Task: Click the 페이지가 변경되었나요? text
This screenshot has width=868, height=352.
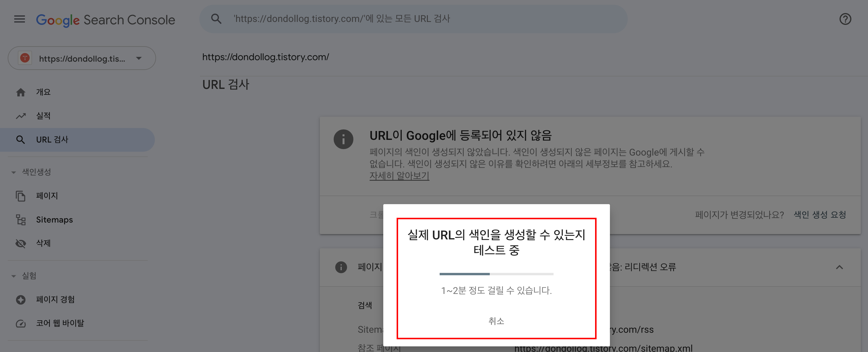Action: (x=739, y=215)
